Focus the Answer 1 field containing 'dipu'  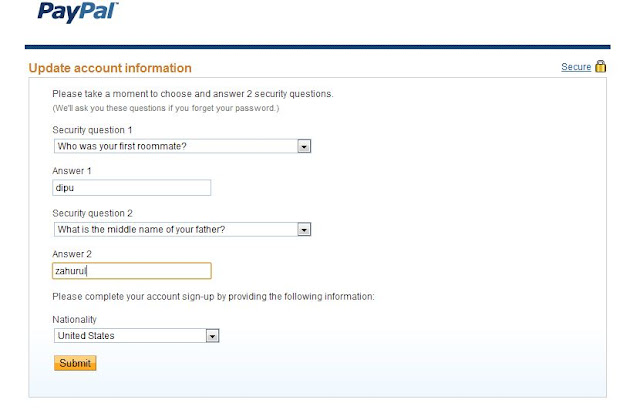(x=132, y=187)
